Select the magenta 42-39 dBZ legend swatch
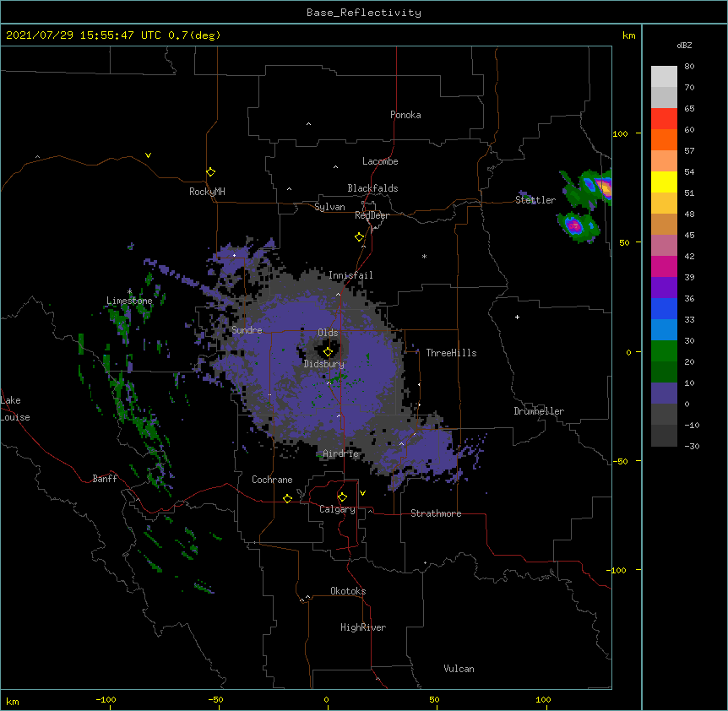 664,266
